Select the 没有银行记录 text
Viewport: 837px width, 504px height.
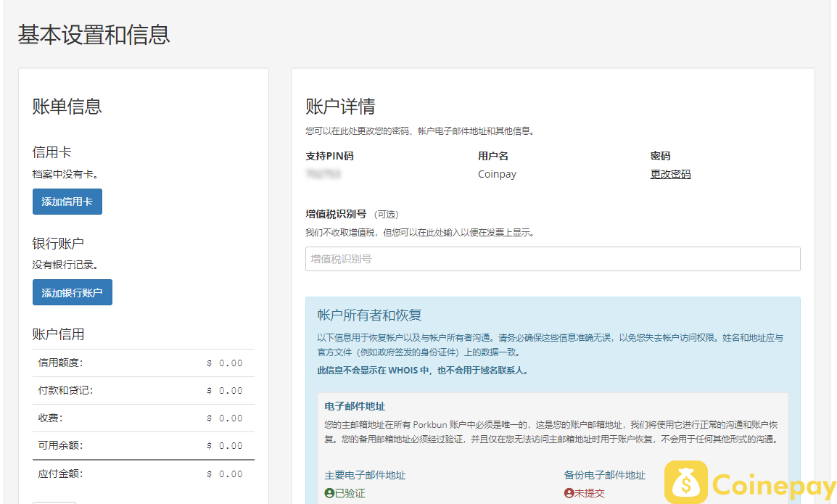click(x=65, y=265)
